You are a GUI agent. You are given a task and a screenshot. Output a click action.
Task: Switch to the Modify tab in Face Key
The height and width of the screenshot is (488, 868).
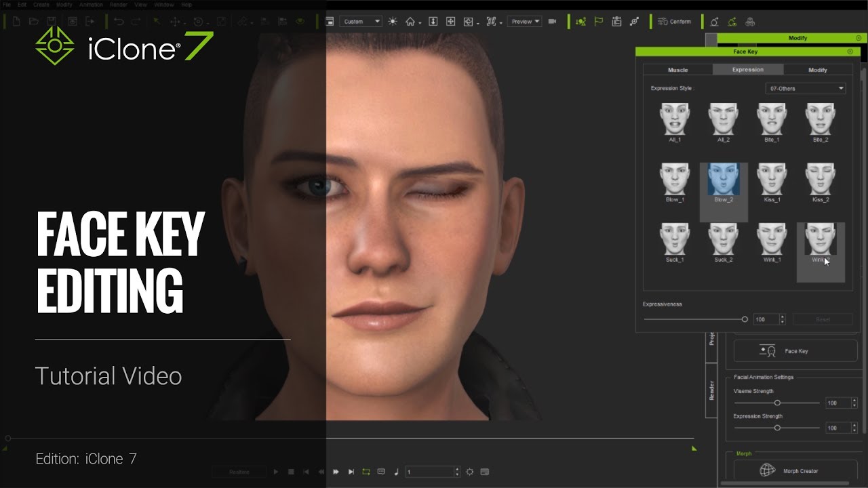click(x=818, y=70)
